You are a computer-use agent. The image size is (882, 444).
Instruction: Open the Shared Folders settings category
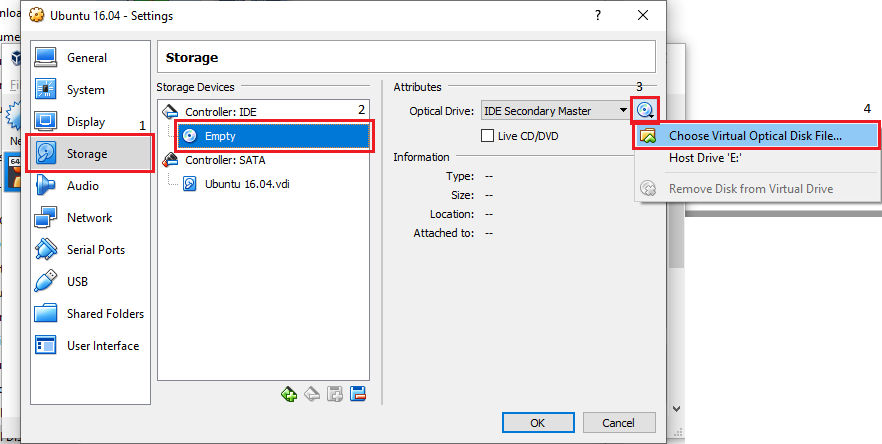[91, 313]
